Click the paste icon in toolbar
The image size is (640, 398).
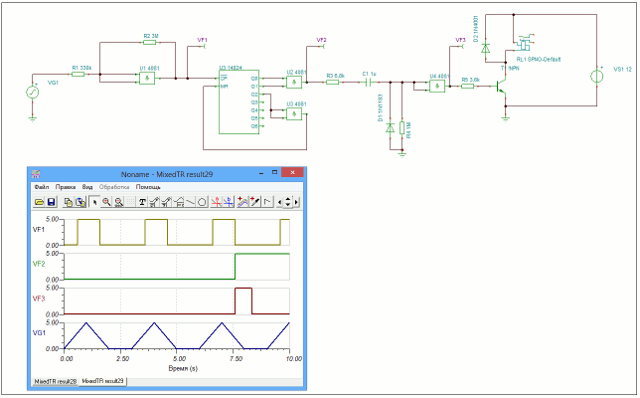(81, 202)
